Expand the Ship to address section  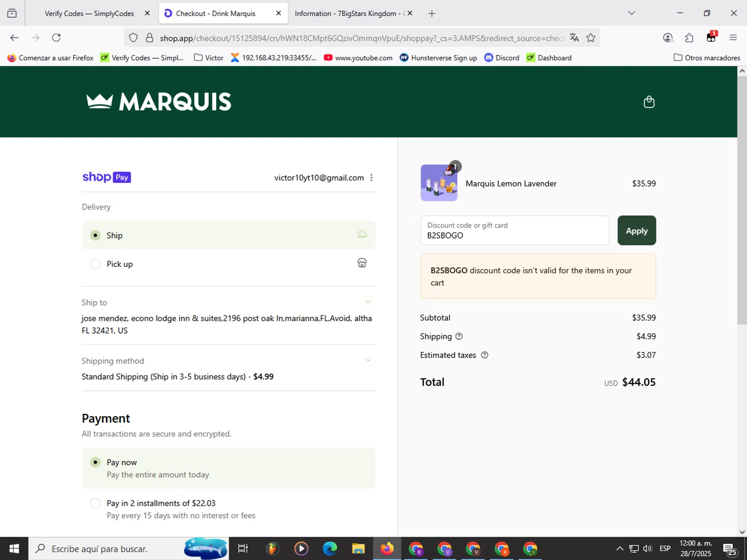click(x=369, y=302)
